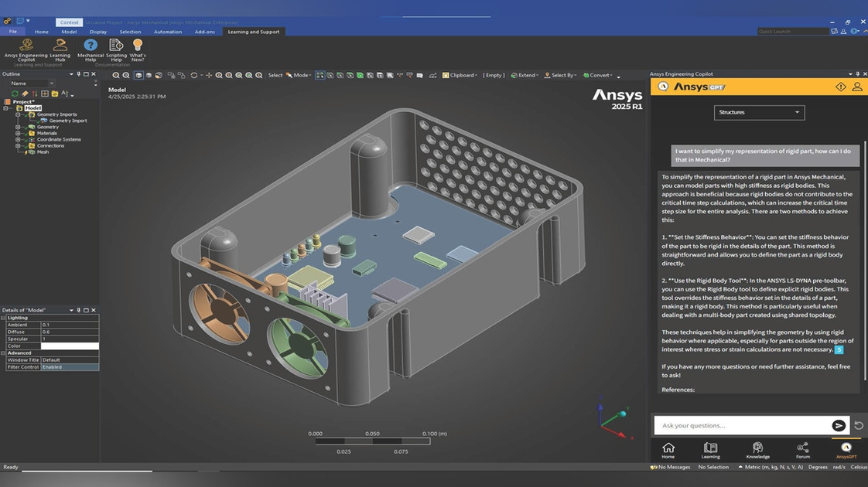The width and height of the screenshot is (868, 487).
Task: Collapse the Advanced section in Details
Action: (3, 352)
